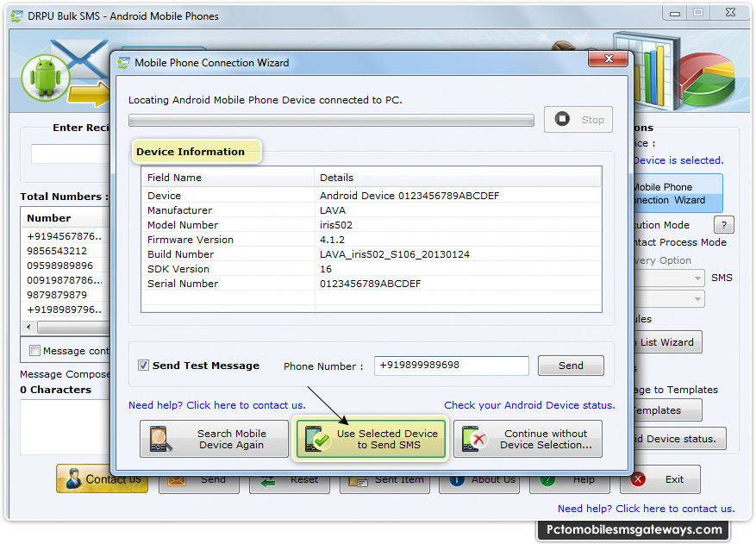Click the main window Send button in the bottom bar

[x=199, y=484]
